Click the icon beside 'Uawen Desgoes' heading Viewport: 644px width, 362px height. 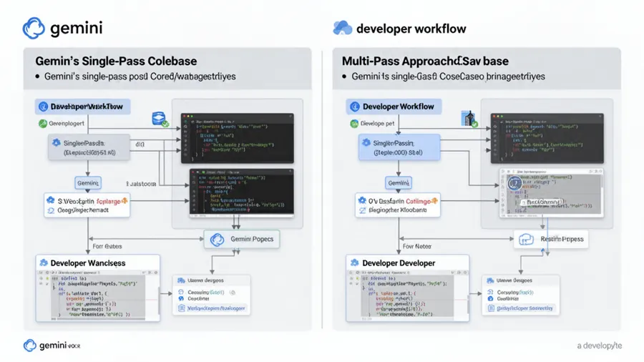click(490, 280)
